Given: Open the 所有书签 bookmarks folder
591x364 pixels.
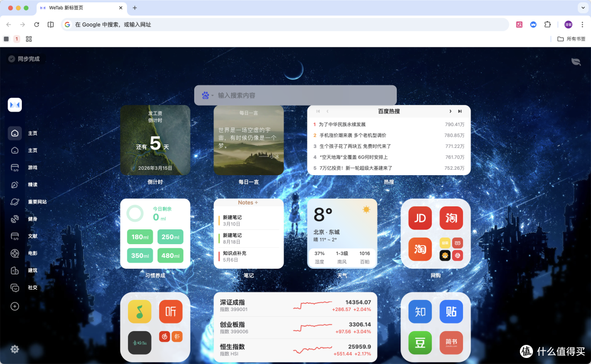Looking at the screenshot, I should 571,39.
